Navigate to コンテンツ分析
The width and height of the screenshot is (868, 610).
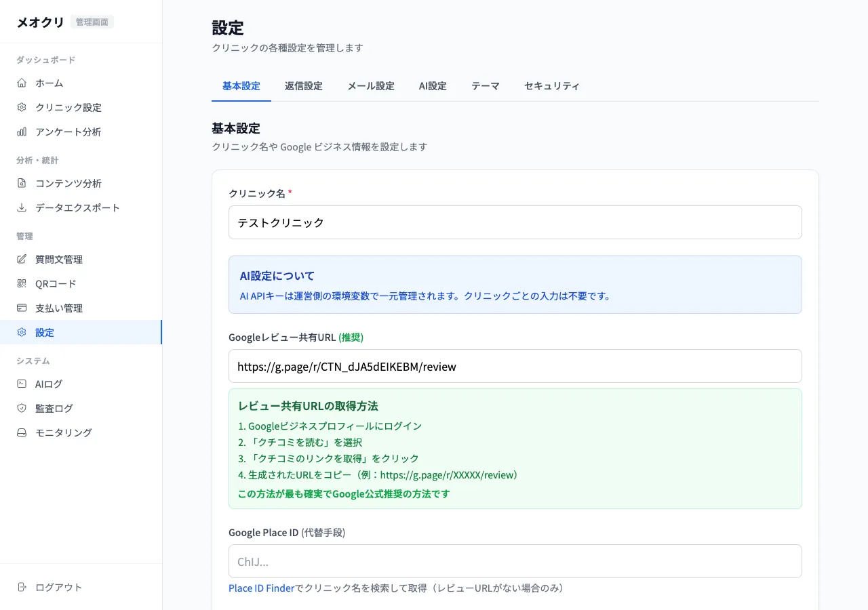pyautogui.click(x=81, y=183)
